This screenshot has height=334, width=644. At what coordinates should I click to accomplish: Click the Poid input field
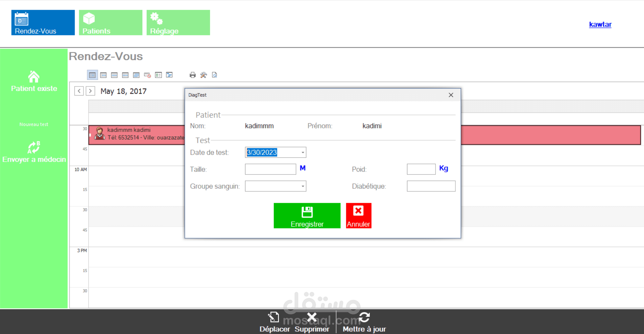click(x=421, y=169)
